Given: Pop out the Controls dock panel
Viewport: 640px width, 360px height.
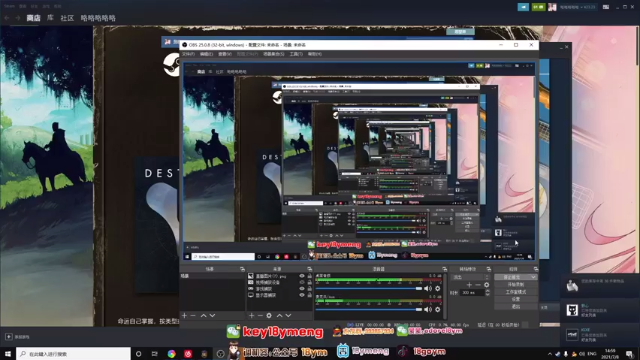Looking at the screenshot, I should [536, 269].
